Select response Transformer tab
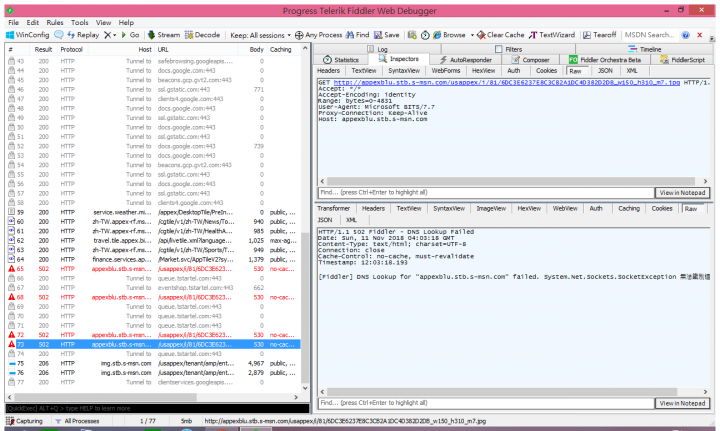The width and height of the screenshot is (720, 431). point(333,208)
